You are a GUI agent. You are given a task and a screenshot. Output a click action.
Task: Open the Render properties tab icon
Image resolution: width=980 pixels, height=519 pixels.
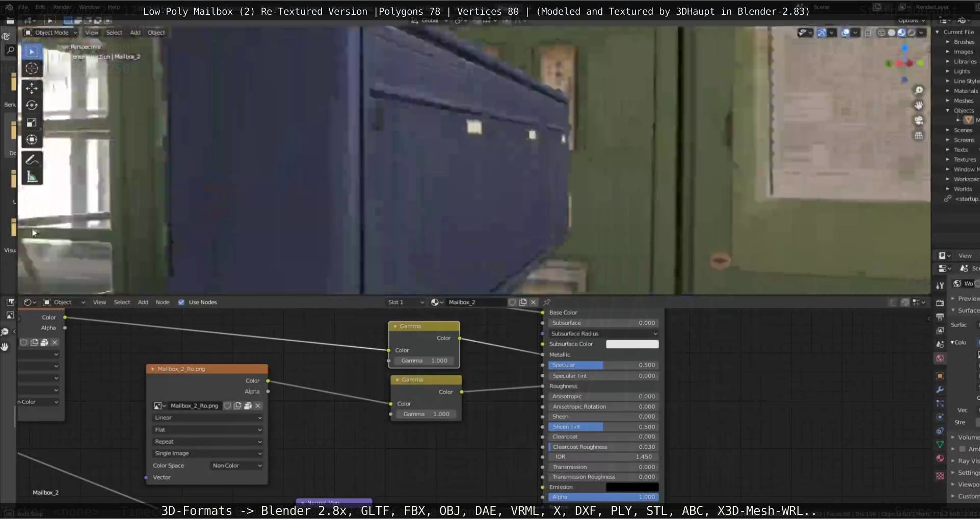pyautogui.click(x=940, y=303)
